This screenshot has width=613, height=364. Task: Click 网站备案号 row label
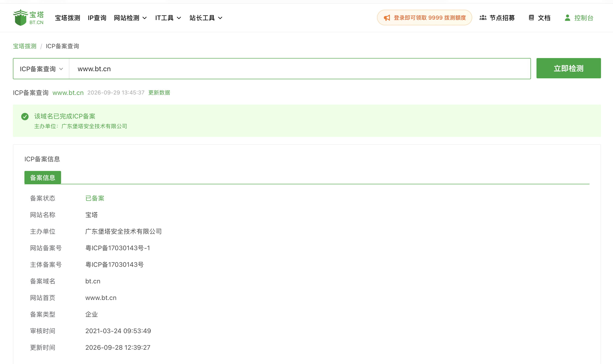click(x=46, y=248)
